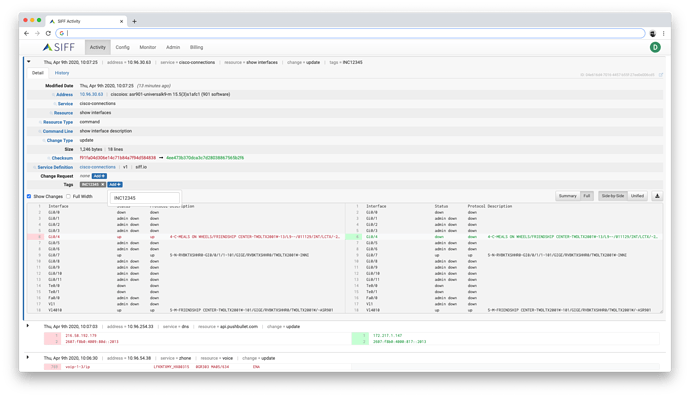Viewport: 690px width, 396px height.
Task: Select the Detail tab
Action: pyautogui.click(x=38, y=73)
